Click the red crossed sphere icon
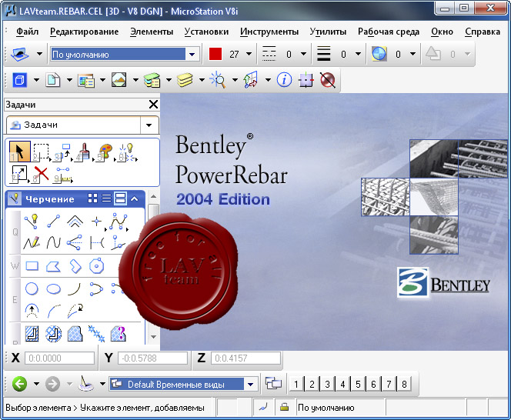511x420 pixels. coord(328,80)
